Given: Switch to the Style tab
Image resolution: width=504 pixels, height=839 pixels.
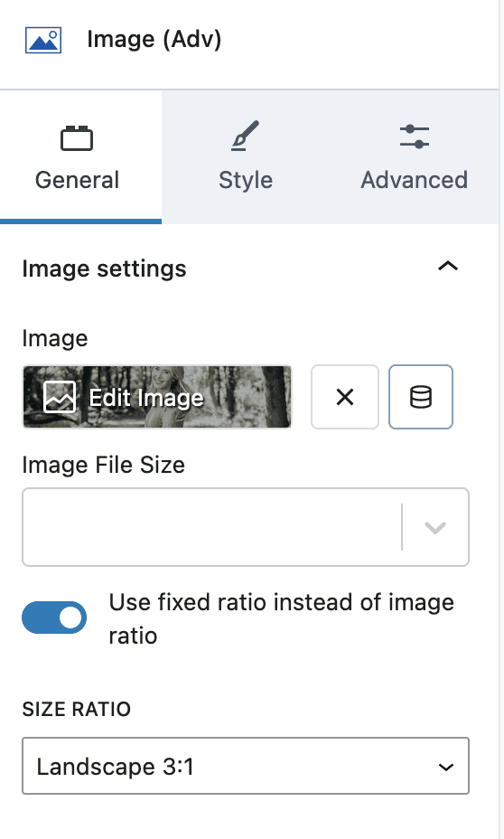Looking at the screenshot, I should point(246,156).
